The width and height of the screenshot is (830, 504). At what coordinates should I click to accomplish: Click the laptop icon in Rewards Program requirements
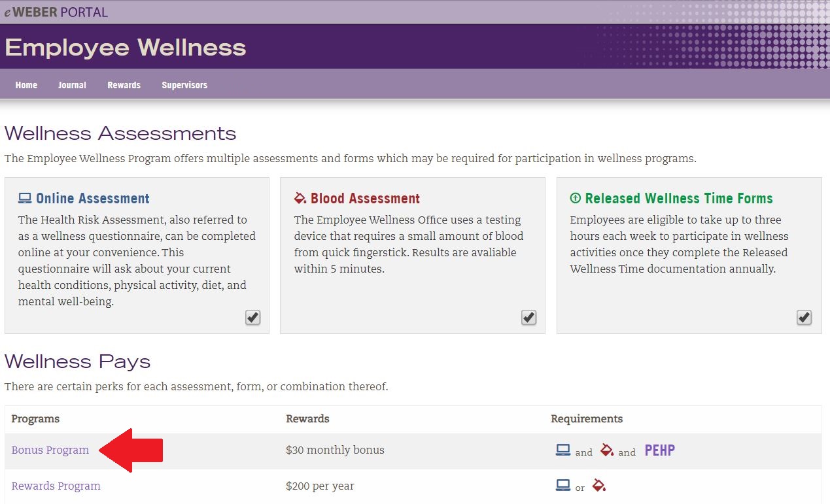562,486
